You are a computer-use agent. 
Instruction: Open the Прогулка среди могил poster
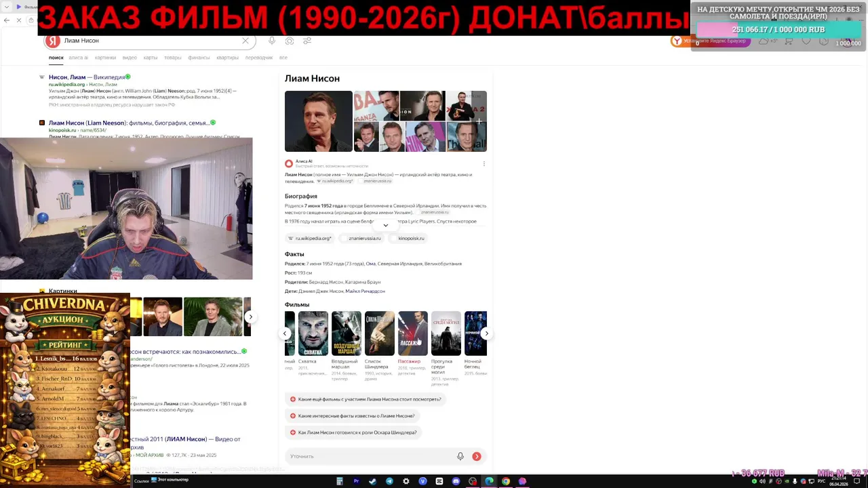(446, 333)
